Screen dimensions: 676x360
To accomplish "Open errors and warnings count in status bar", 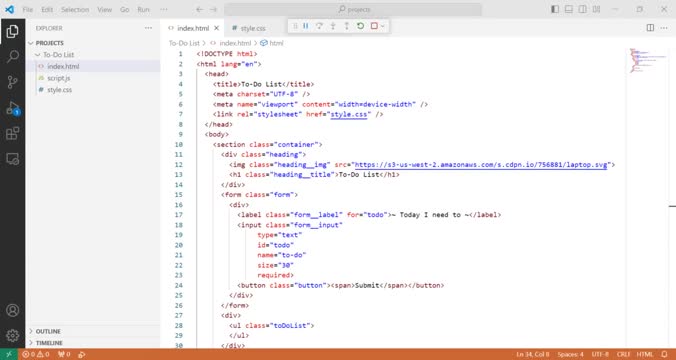I will (36, 354).
